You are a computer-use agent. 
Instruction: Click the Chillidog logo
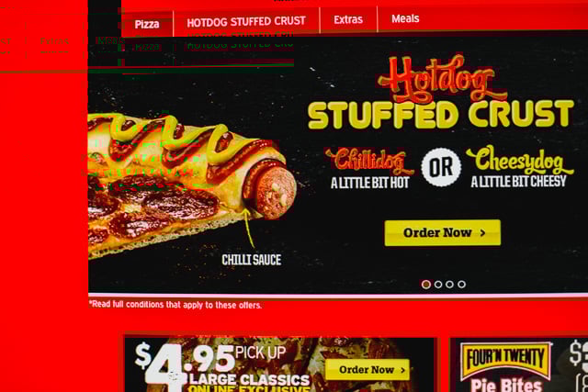pyautogui.click(x=370, y=161)
